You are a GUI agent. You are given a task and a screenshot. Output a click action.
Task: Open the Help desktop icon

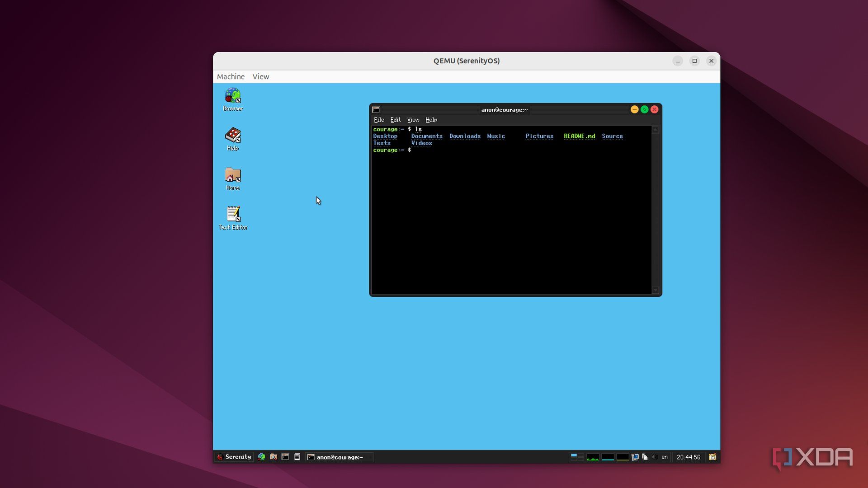pos(233,139)
